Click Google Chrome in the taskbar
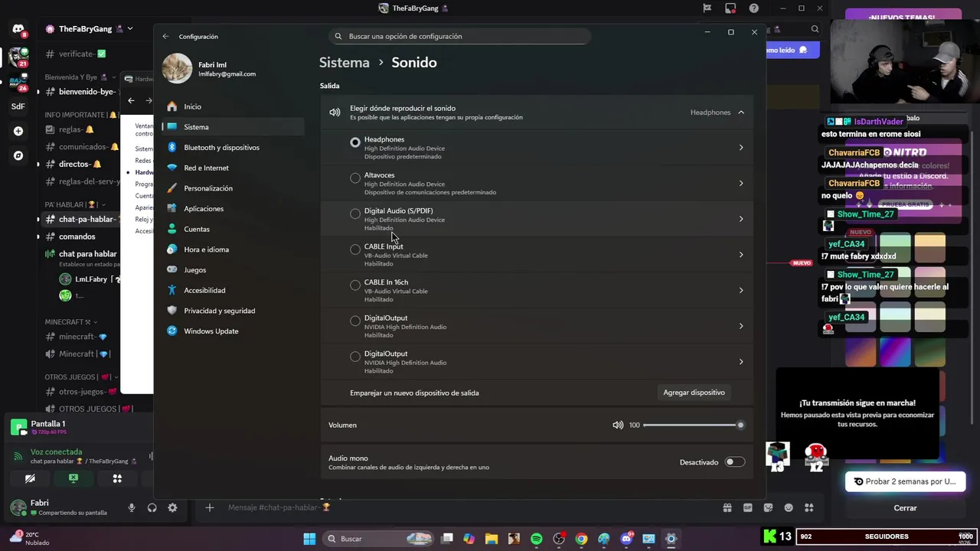980x551 pixels. [x=581, y=539]
